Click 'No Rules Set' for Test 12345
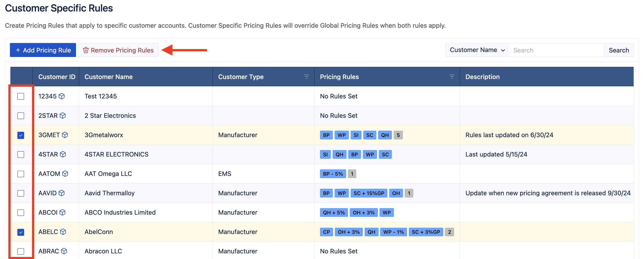The image size is (644, 259). (x=338, y=96)
